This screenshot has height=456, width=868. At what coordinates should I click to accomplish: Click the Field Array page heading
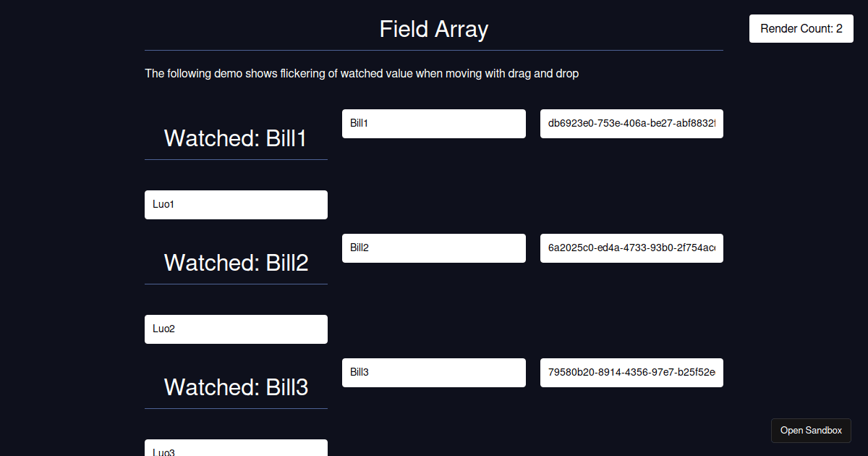434,29
